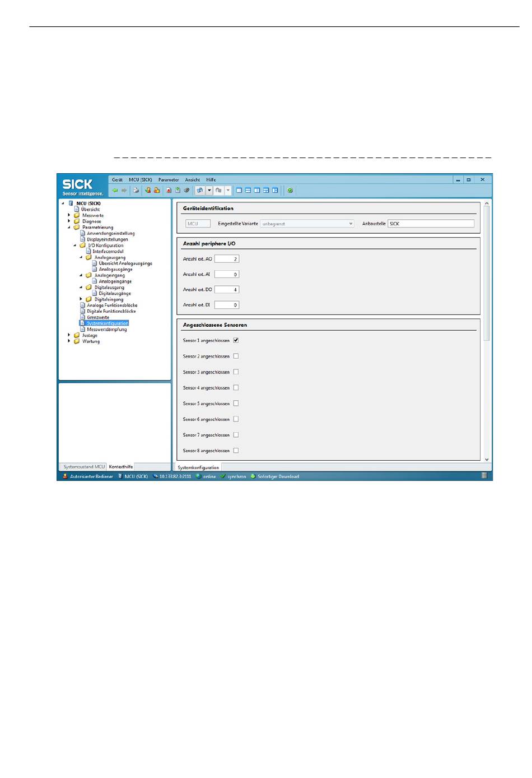Uncheck Sensor 1 angeschlossen
Viewport: 532px width, 778px height.
click(x=236, y=340)
